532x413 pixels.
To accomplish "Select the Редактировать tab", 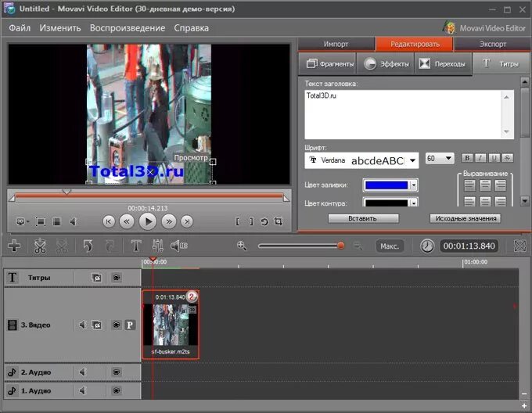I will click(x=415, y=44).
